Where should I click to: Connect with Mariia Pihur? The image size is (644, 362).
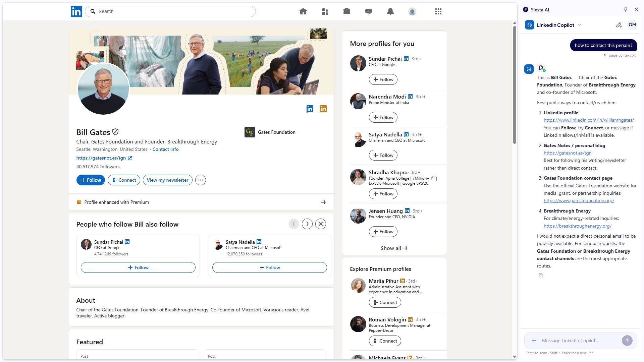[385, 302]
